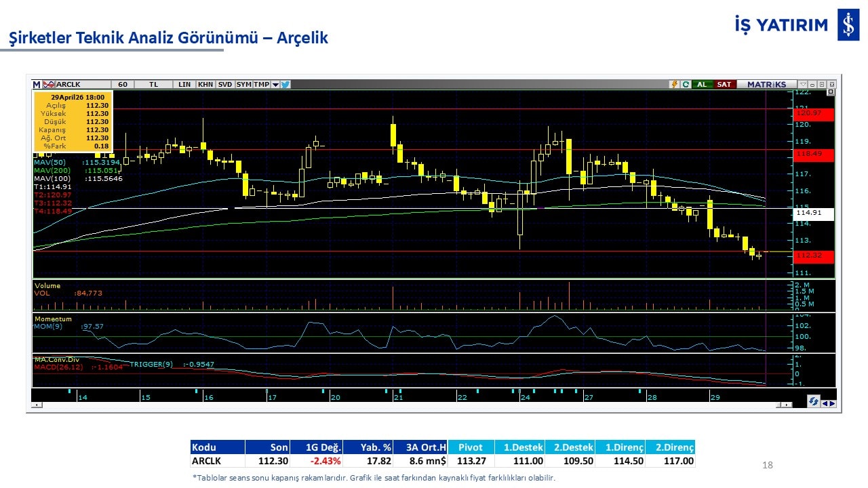
Task: Toggle the SVD option in the toolbar
Action: tap(225, 85)
